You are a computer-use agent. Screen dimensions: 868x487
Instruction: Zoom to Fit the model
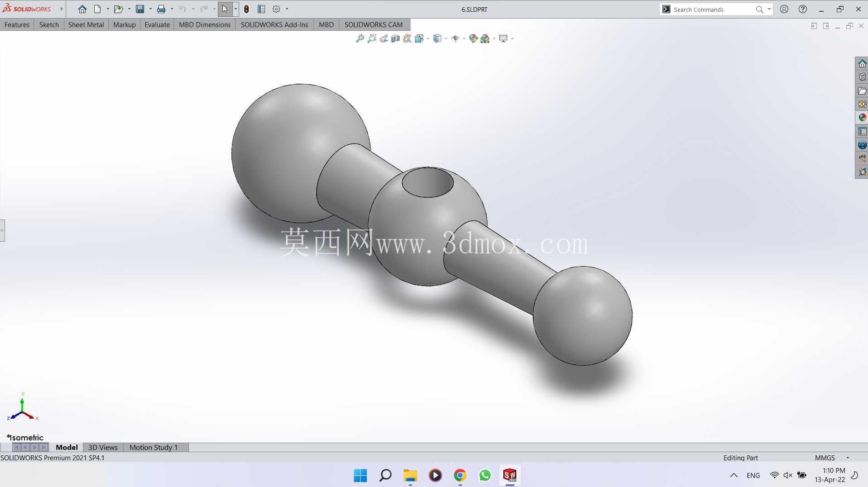point(360,38)
